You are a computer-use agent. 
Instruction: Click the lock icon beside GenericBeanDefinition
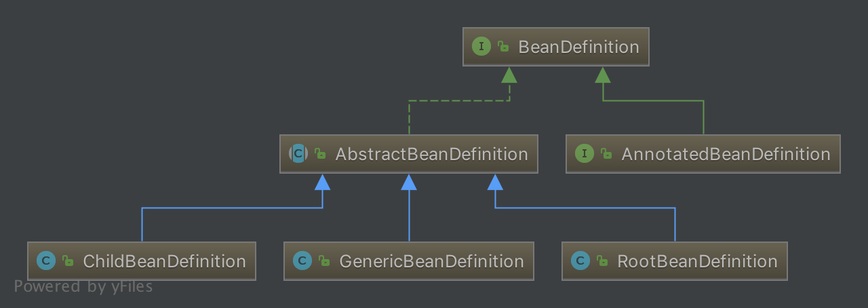pyautogui.click(x=324, y=261)
